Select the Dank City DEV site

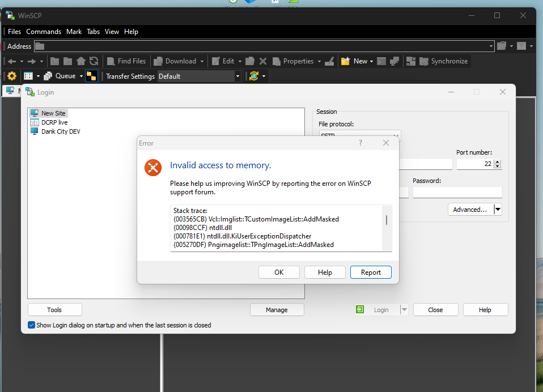click(x=60, y=131)
